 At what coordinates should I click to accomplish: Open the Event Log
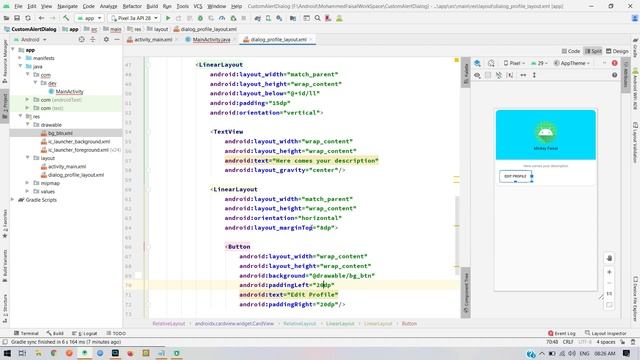tap(562, 333)
